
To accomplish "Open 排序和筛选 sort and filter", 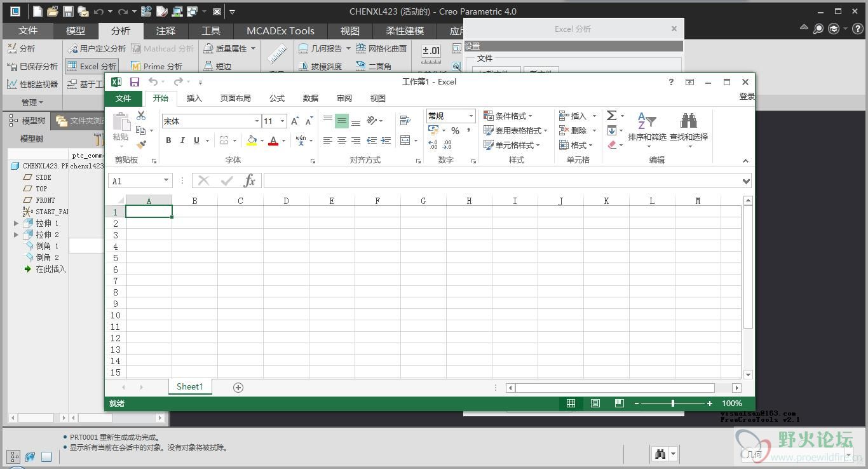I will click(x=647, y=130).
